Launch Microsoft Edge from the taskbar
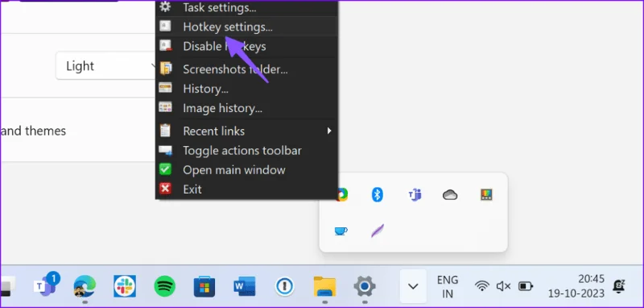The width and height of the screenshot is (644, 308). (x=85, y=286)
